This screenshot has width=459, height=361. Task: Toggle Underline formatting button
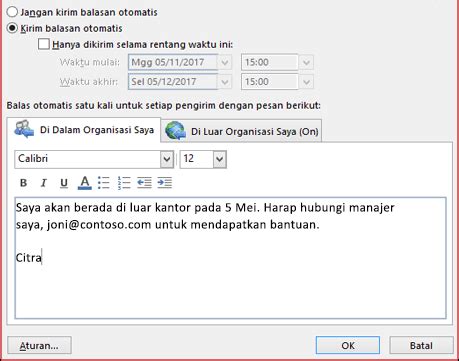(64, 183)
